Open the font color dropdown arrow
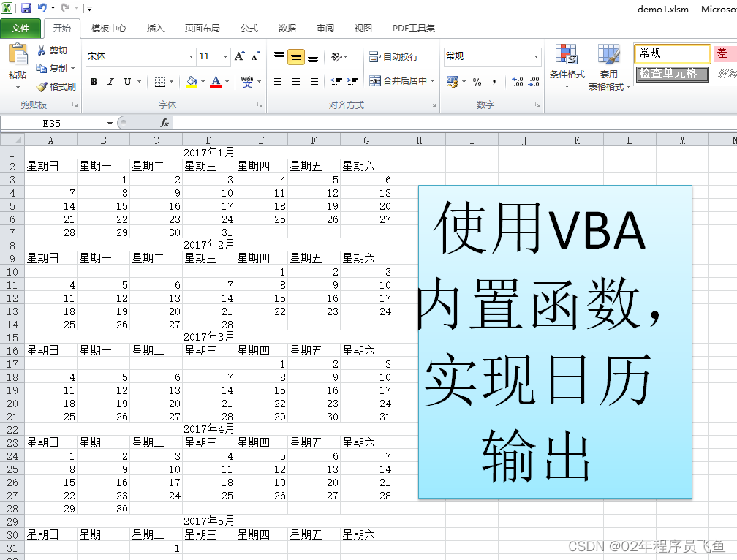 [x=227, y=82]
